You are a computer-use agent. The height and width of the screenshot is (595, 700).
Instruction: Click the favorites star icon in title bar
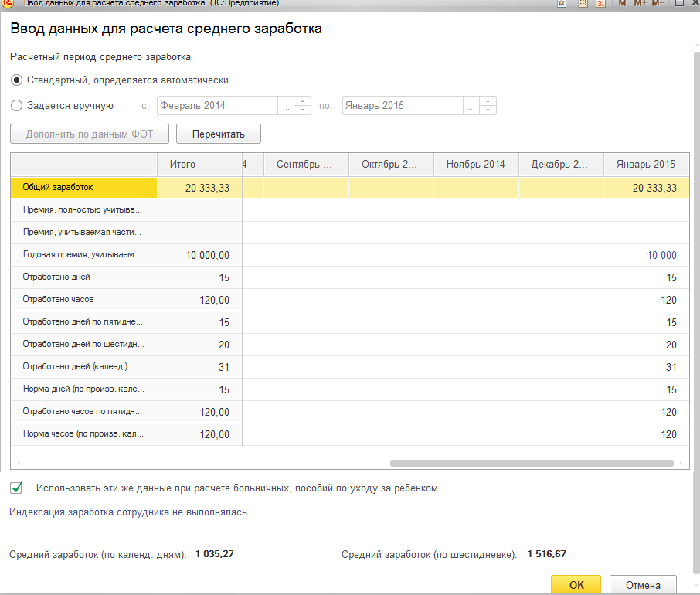click(x=563, y=3)
